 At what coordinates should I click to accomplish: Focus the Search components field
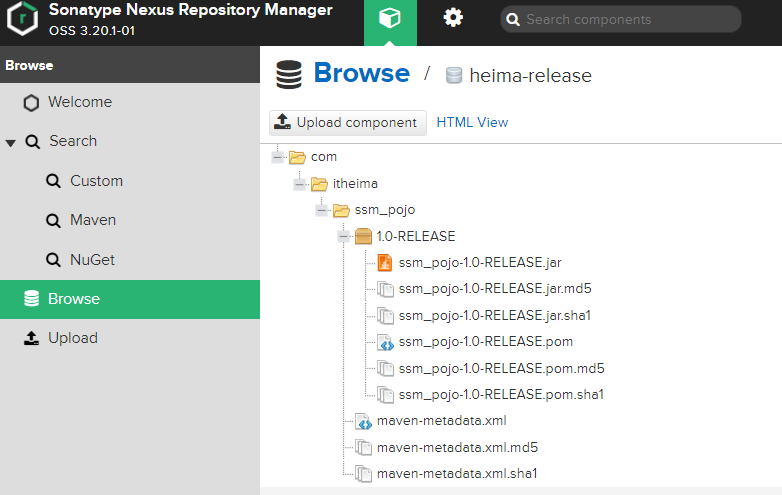pos(621,19)
